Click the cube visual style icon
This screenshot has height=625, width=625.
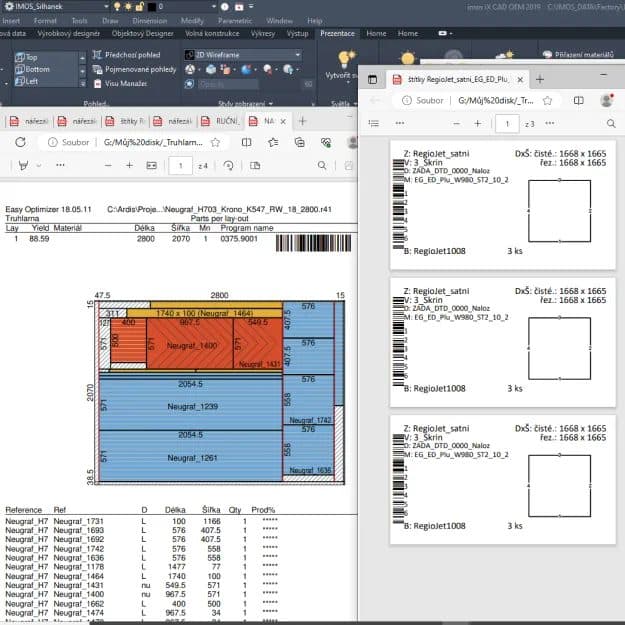point(211,70)
